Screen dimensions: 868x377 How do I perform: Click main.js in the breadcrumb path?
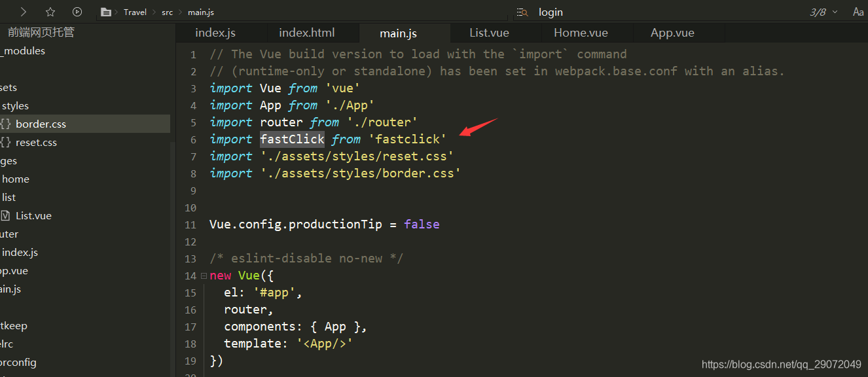(201, 12)
